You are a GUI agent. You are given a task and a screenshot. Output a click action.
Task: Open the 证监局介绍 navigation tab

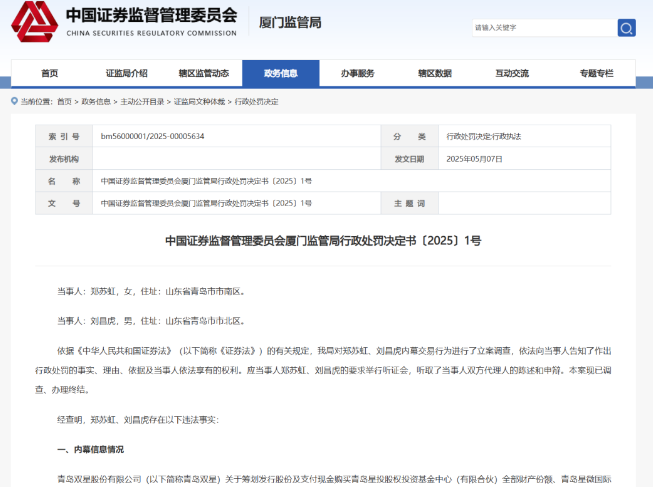point(126,73)
